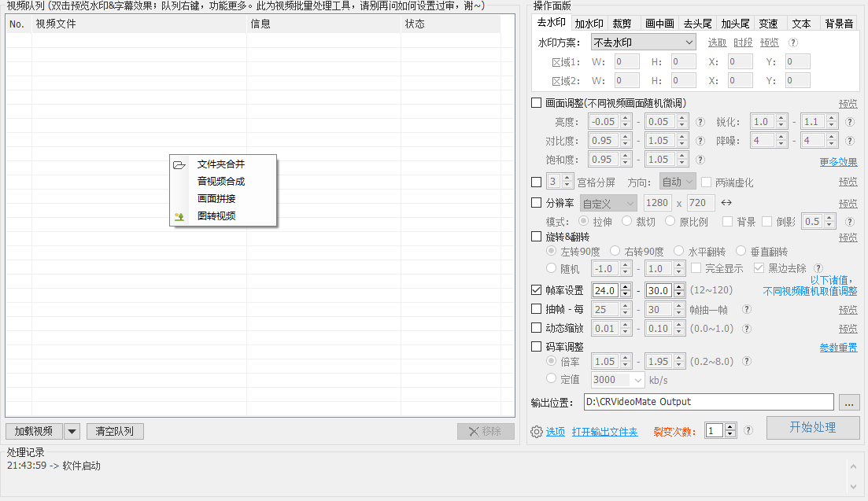Screen dimensions: 868x501
Task: Adjust 宫格分屏 count stepper
Action: [x=567, y=182]
